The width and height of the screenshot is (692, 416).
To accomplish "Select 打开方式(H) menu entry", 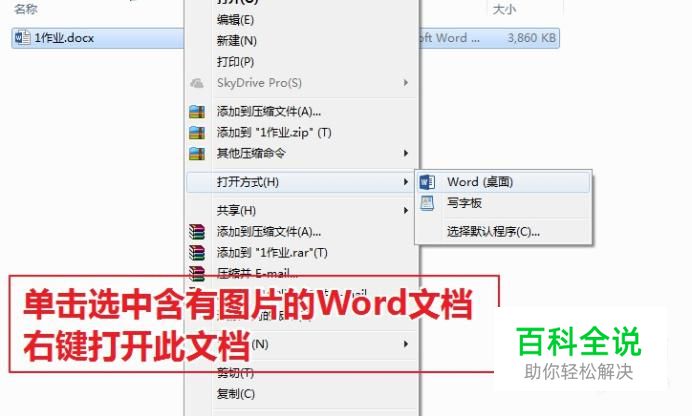I will click(248, 182).
